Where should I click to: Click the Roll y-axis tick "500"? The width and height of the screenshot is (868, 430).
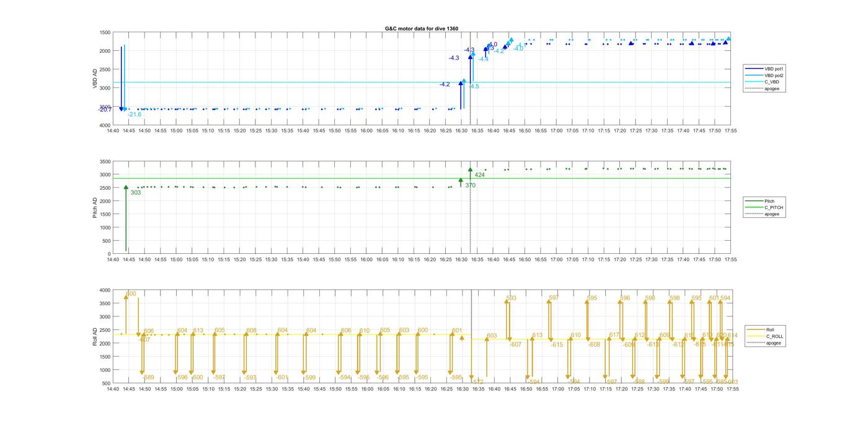(x=107, y=383)
